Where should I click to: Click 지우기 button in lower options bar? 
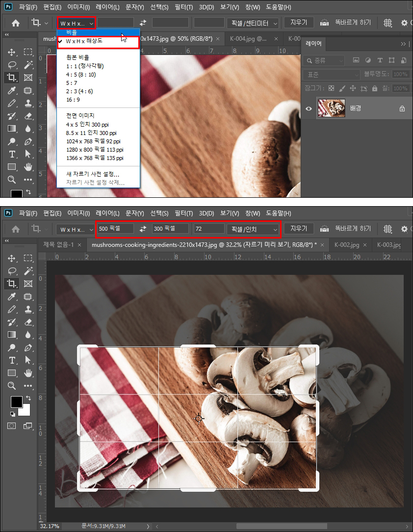[x=299, y=229]
